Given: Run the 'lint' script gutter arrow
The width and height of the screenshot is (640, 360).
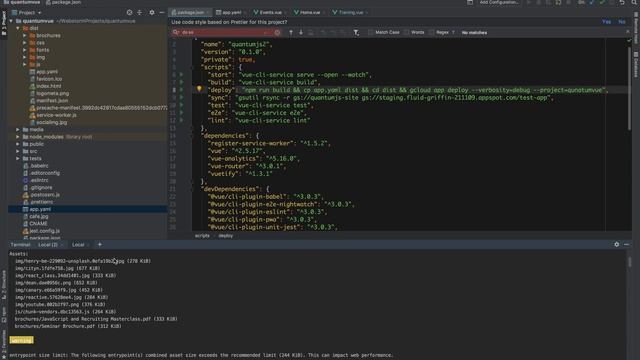Looking at the screenshot, I should (x=181, y=120).
